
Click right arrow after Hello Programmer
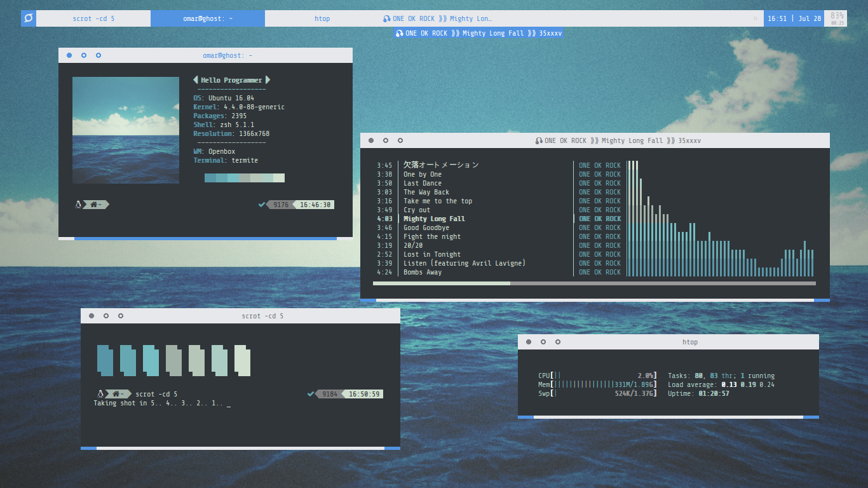click(268, 80)
